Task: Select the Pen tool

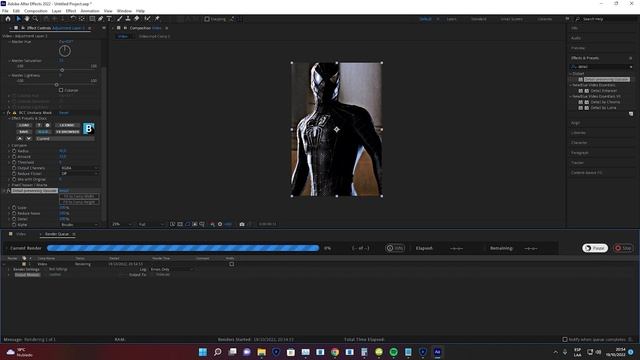Action: pos(100,19)
